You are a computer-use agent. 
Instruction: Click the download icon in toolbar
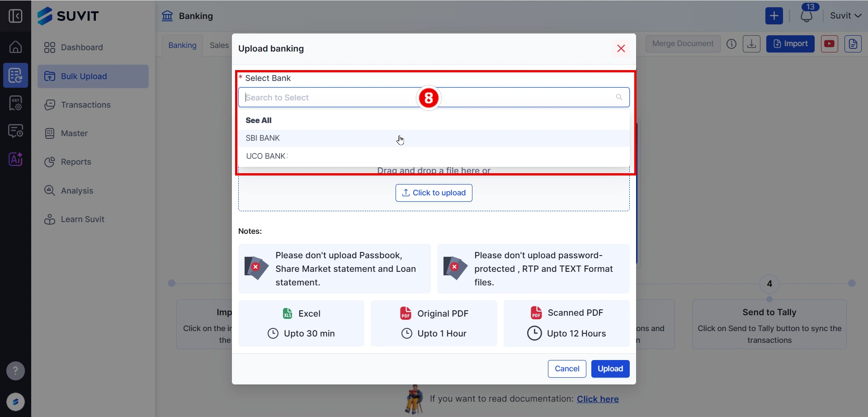751,44
